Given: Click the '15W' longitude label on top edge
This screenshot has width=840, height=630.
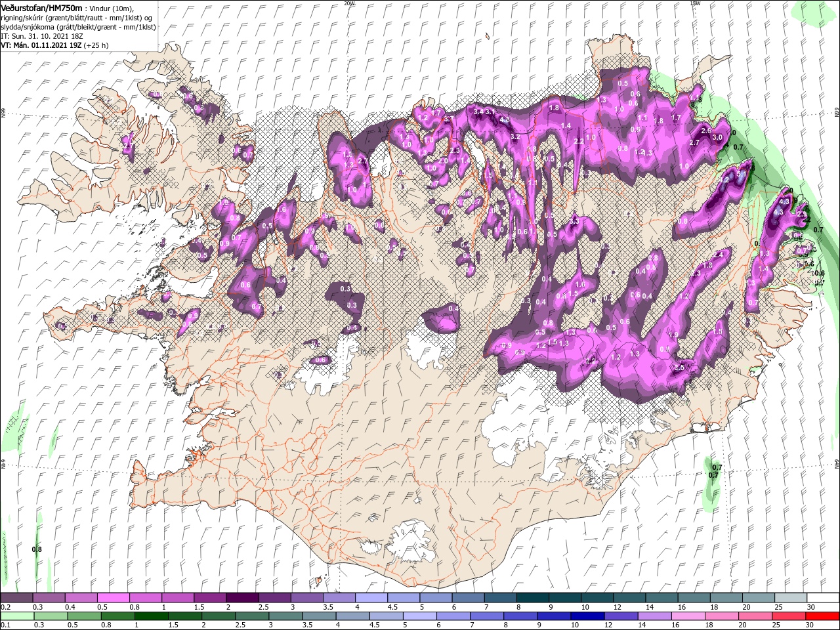Looking at the screenshot, I should pyautogui.click(x=695, y=3).
